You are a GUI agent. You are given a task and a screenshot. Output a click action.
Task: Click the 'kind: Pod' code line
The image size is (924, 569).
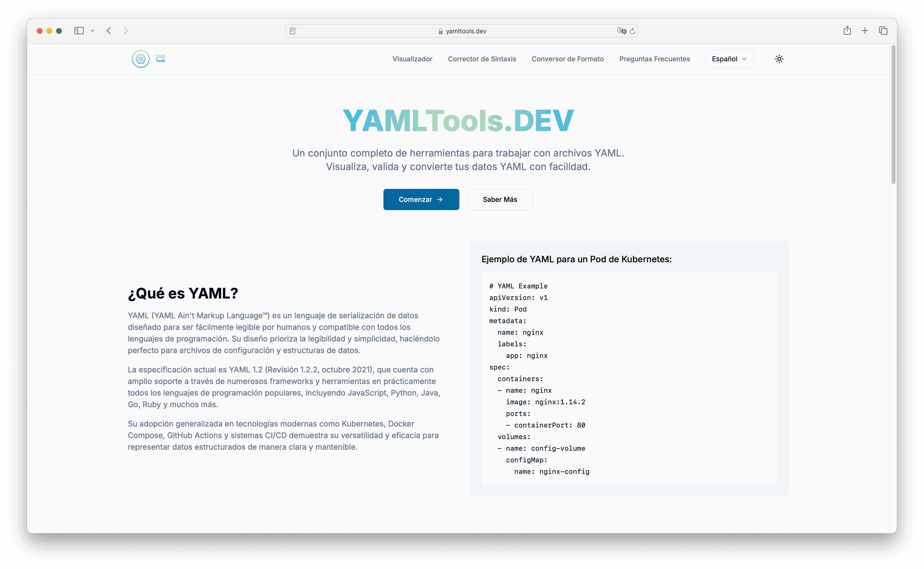508,309
